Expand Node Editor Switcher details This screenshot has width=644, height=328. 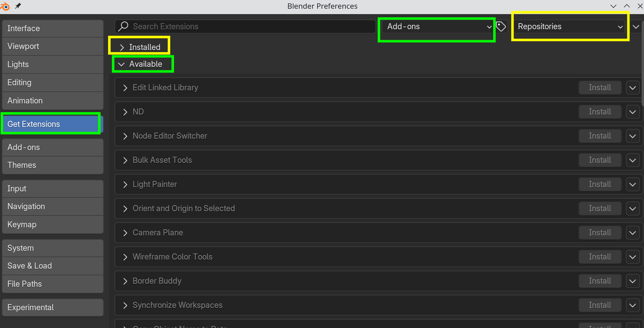[125, 136]
